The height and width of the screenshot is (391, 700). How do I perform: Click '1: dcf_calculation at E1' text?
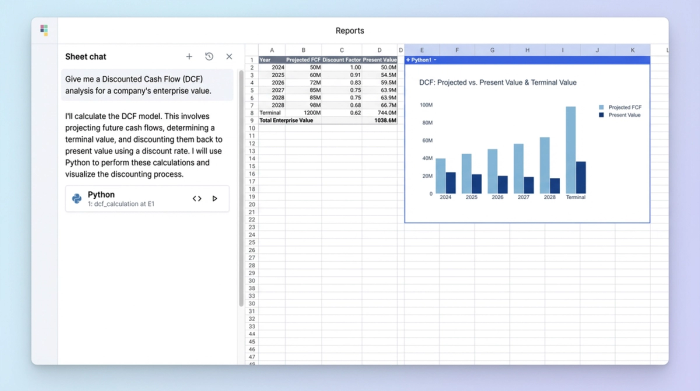click(121, 204)
